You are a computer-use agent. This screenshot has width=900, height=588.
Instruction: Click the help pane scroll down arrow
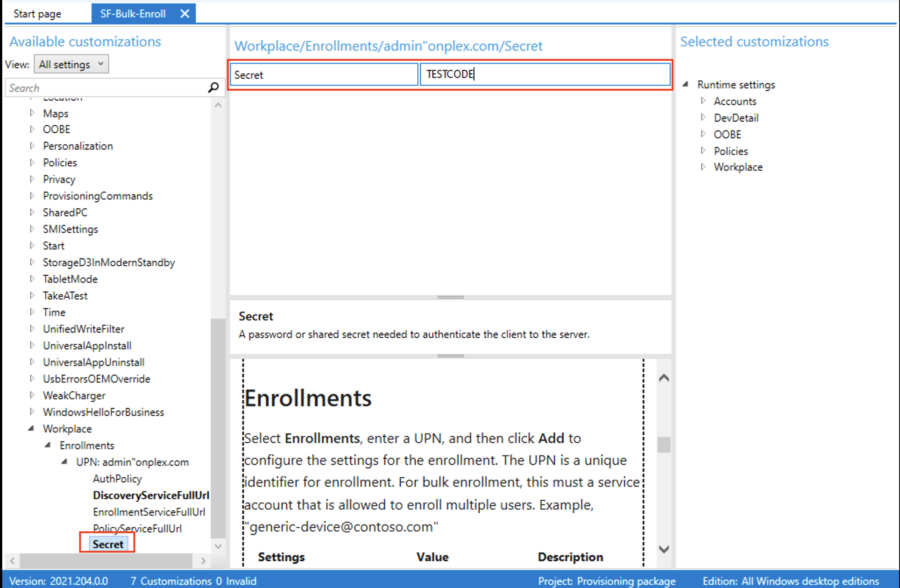(664, 549)
